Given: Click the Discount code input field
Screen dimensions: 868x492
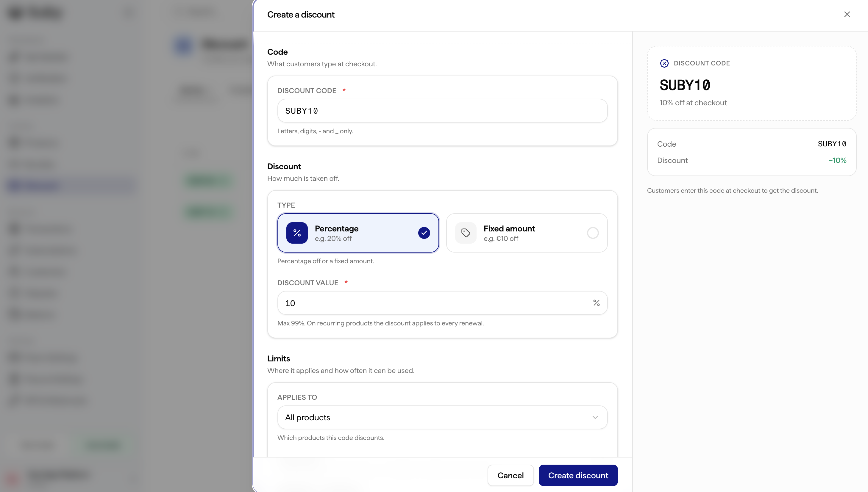Looking at the screenshot, I should 442,111.
